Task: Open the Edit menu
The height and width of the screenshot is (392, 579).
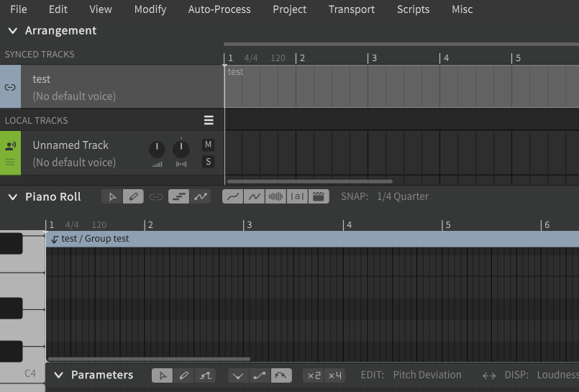Action: 58,9
